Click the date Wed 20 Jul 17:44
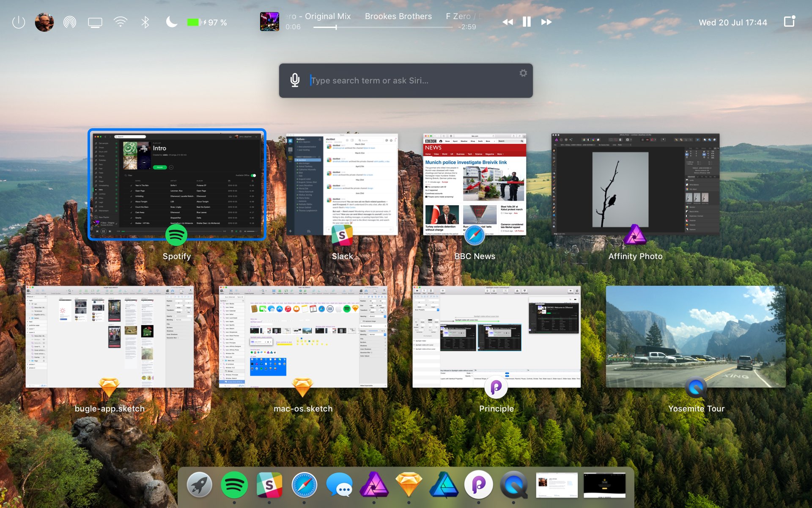Screen dimensions: 812x508 (x=732, y=22)
